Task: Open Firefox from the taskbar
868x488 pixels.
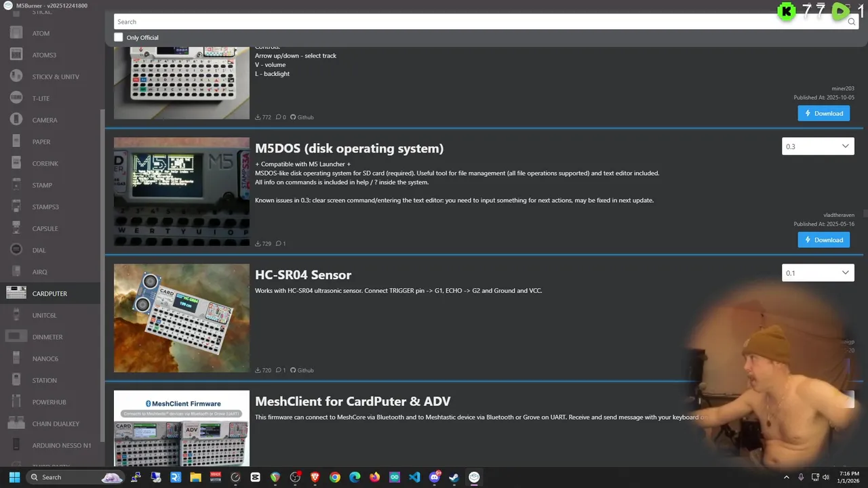Action: [374, 477]
